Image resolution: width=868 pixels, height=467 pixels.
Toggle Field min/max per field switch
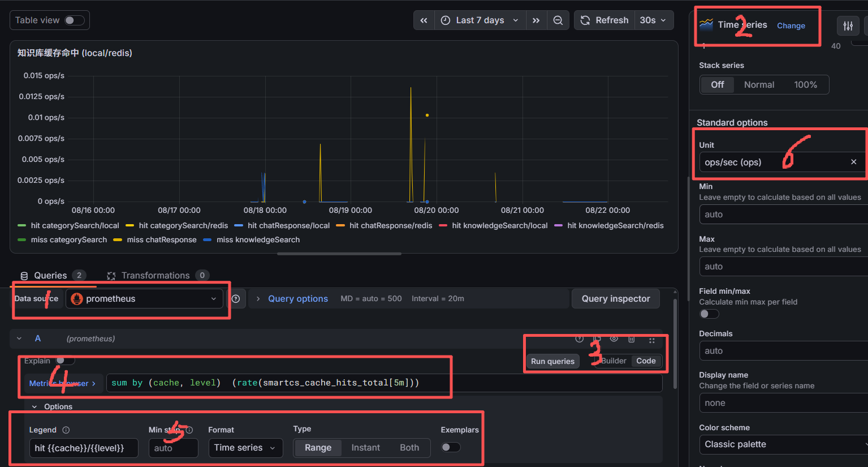[x=709, y=314]
